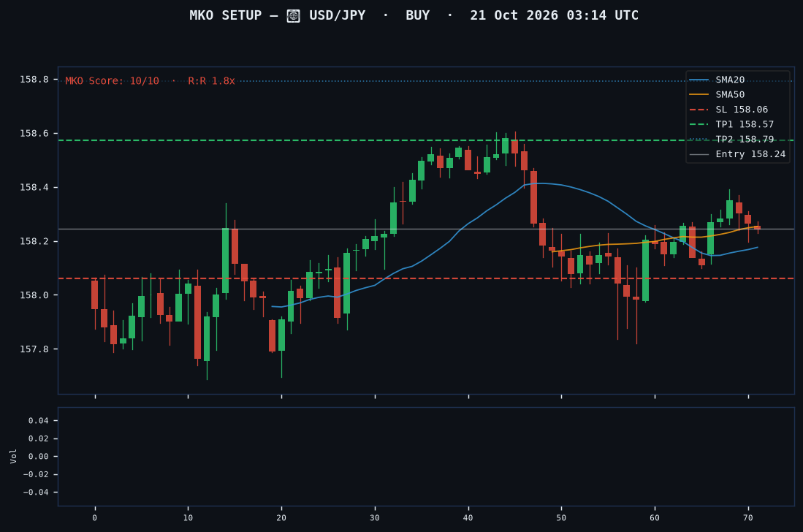This screenshot has width=803, height=532.
Task: Click the 'TP2 158.79' legend entry
Action: point(732,140)
